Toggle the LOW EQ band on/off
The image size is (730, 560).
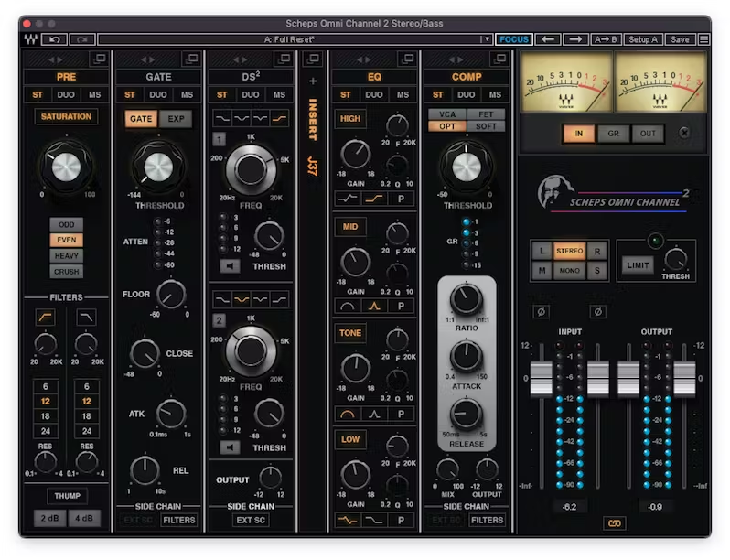pos(350,439)
